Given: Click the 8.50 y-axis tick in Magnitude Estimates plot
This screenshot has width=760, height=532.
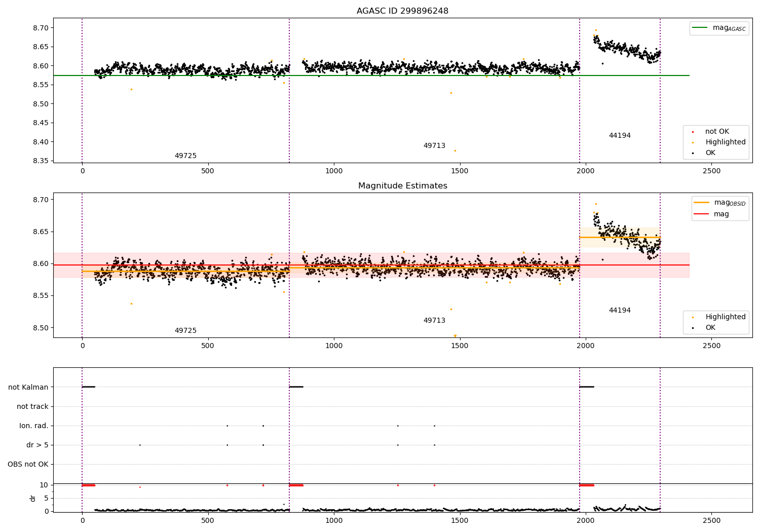Looking at the screenshot, I should pos(41,328).
